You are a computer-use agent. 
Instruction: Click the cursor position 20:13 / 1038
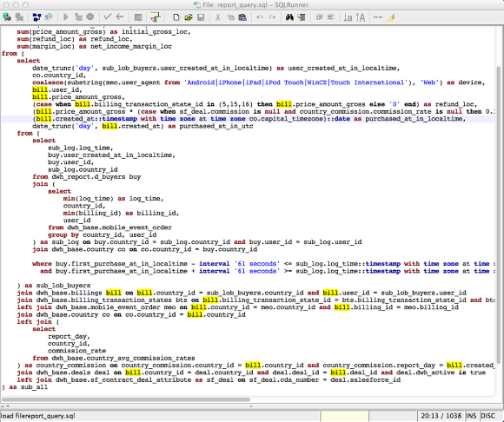(x=441, y=416)
